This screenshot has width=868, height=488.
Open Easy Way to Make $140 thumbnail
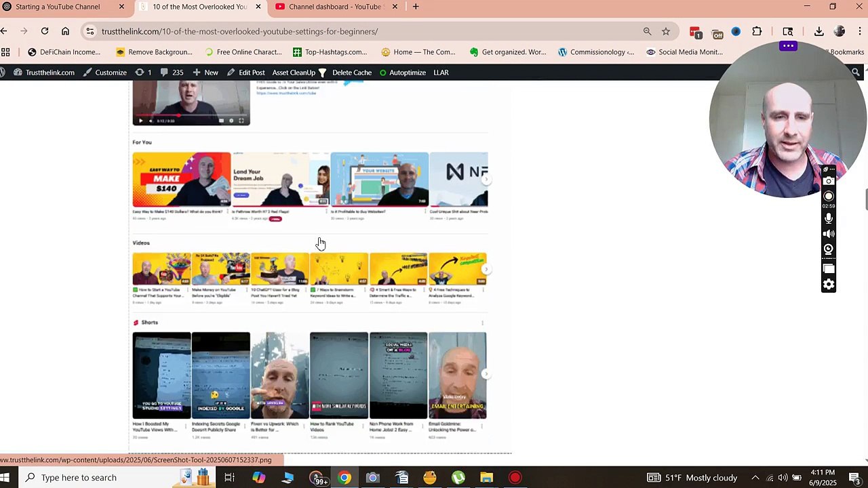pyautogui.click(x=182, y=180)
